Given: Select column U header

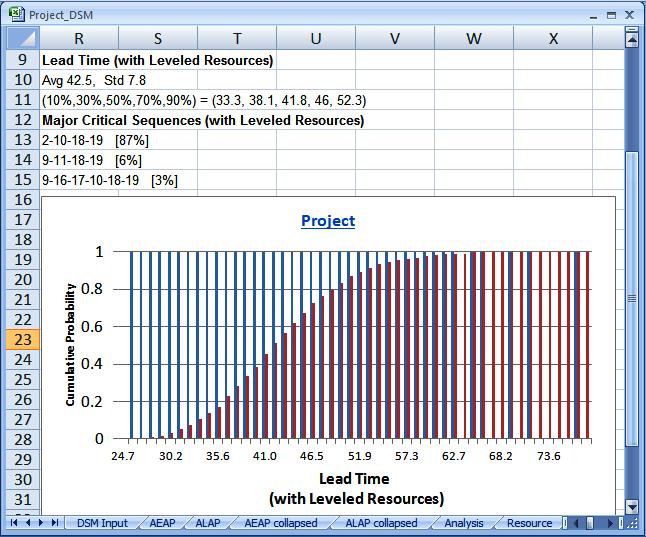Looking at the screenshot, I should 316,38.
